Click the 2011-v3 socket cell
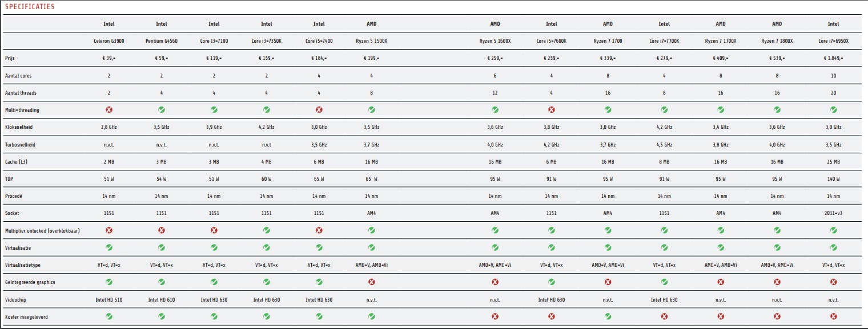The height and width of the screenshot is (329, 868). click(834, 213)
